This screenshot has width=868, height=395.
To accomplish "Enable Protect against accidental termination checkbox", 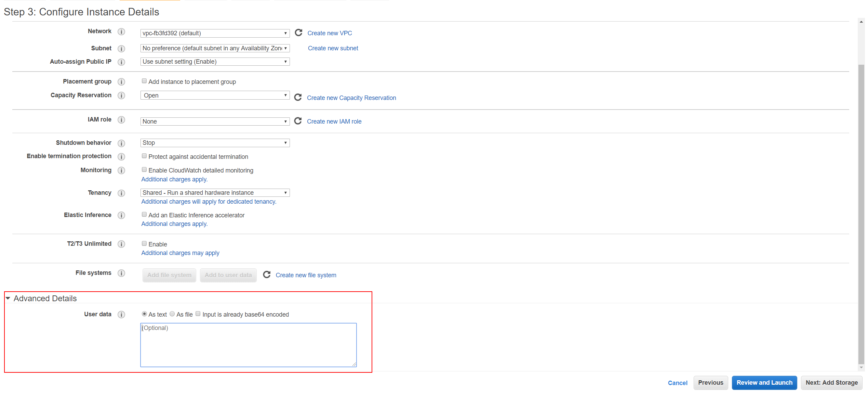I will tap(144, 156).
